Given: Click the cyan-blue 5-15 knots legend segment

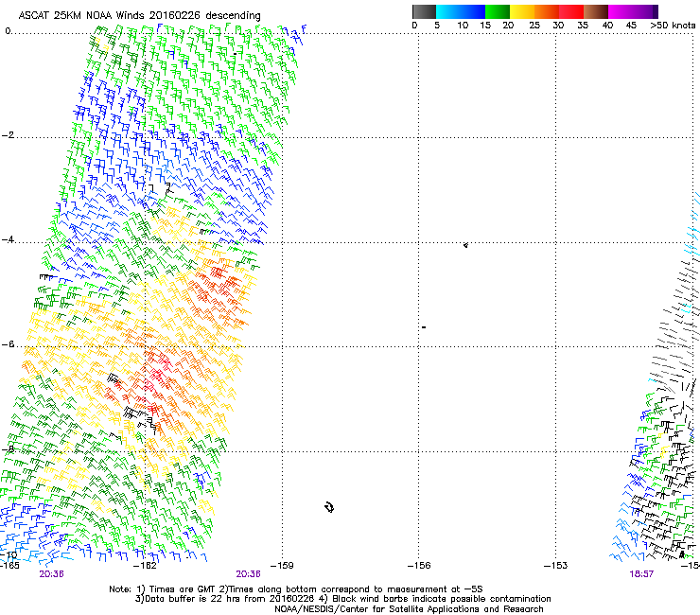Looking at the screenshot, I should [461, 11].
